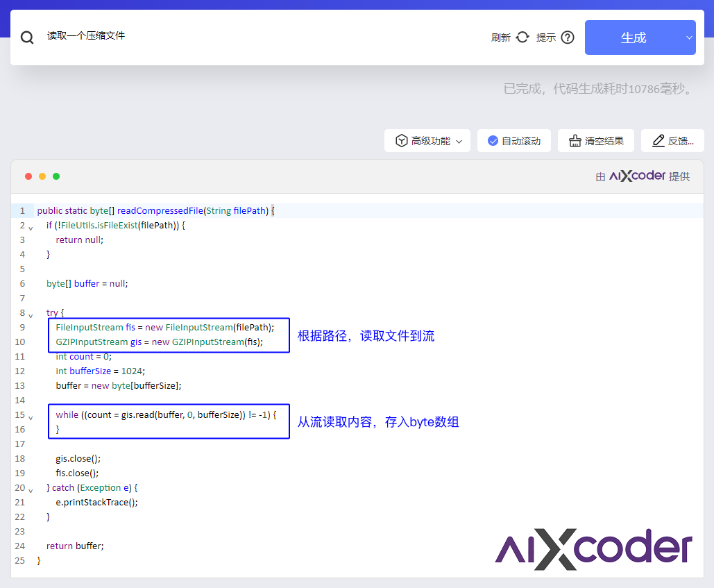Click the 高级功能 cube icon

pyautogui.click(x=401, y=141)
